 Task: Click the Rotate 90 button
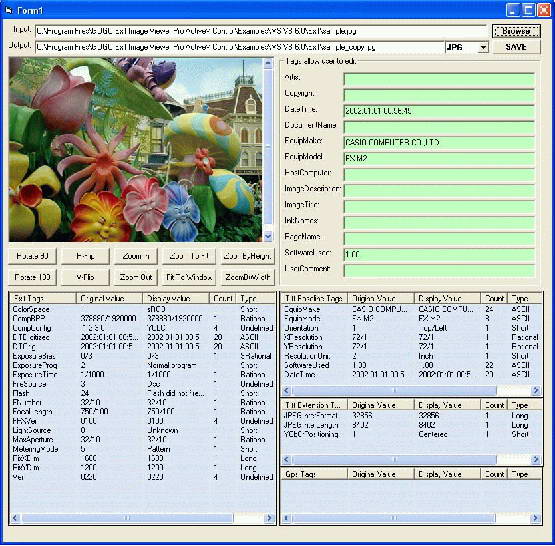(x=32, y=256)
